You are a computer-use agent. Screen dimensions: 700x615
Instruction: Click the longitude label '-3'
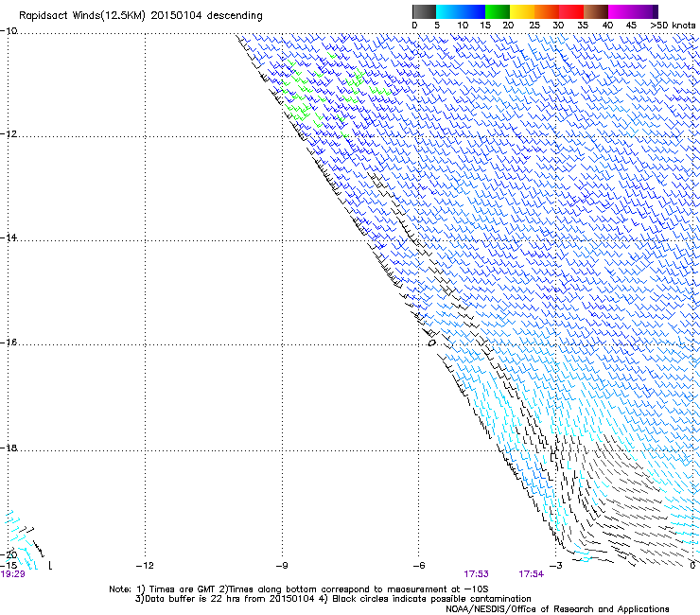556,566
